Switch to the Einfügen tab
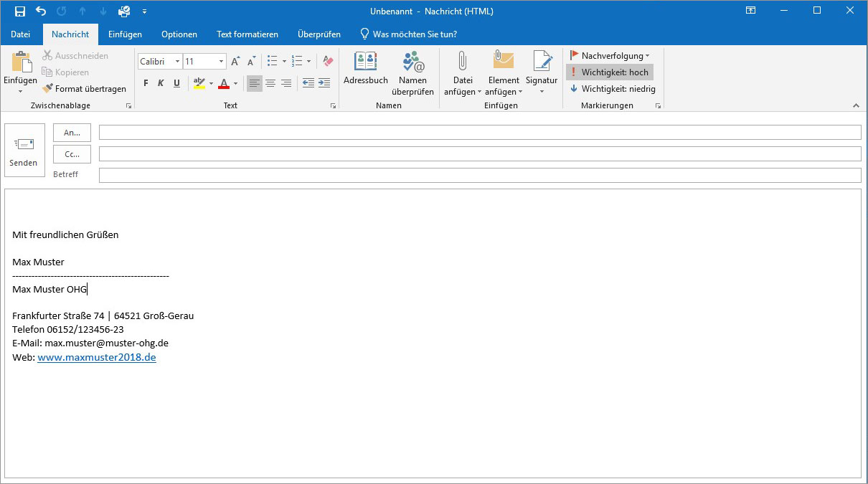The height and width of the screenshot is (484, 868). [x=125, y=34]
